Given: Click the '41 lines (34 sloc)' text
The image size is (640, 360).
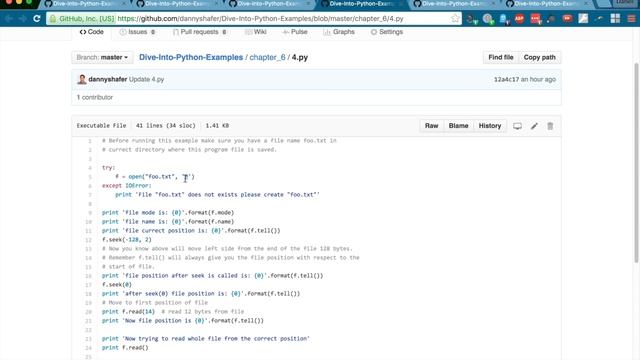Looking at the screenshot, I should tap(166, 126).
